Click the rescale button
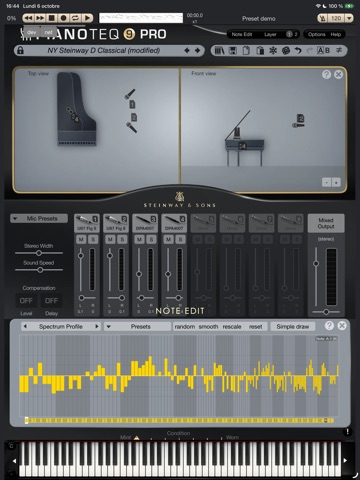The width and height of the screenshot is (360, 480). click(232, 327)
